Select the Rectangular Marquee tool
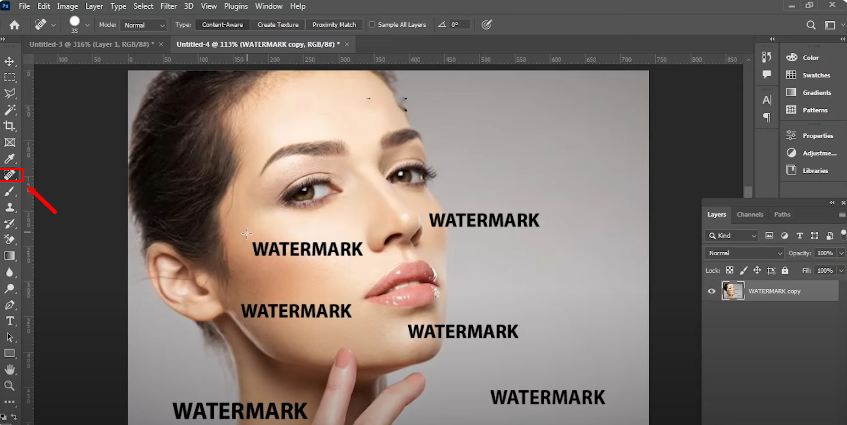Image resolution: width=847 pixels, height=425 pixels. click(10, 77)
